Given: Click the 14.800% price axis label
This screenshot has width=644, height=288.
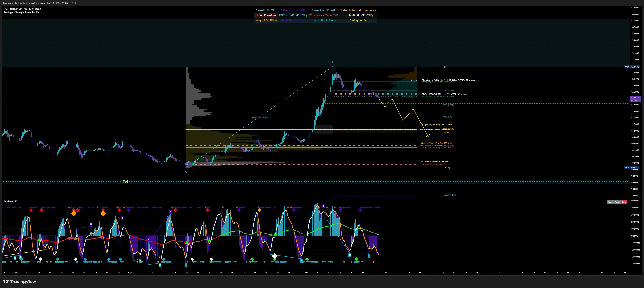Looking at the screenshot, I should 635,8.
